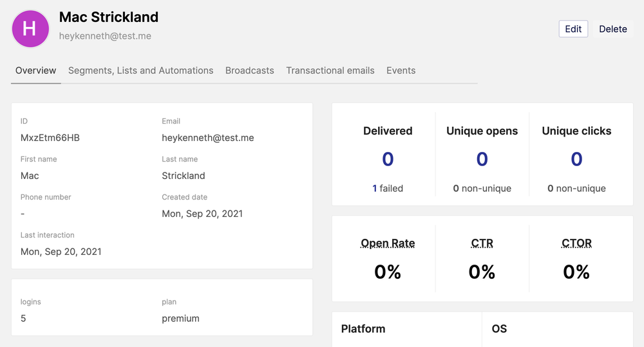Click the heykenneth@test.me email field value
Screen dimensions: 644x347
pyautogui.click(x=208, y=138)
